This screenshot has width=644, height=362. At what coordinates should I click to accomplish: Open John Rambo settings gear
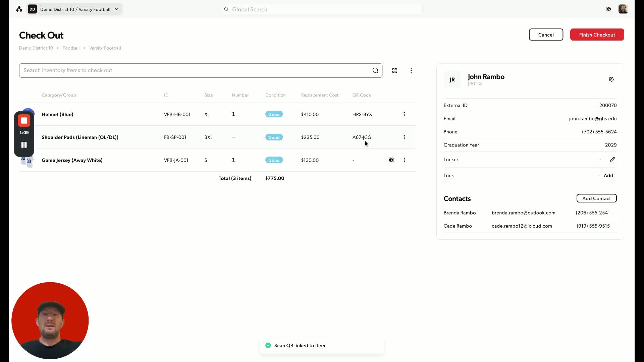(611, 79)
